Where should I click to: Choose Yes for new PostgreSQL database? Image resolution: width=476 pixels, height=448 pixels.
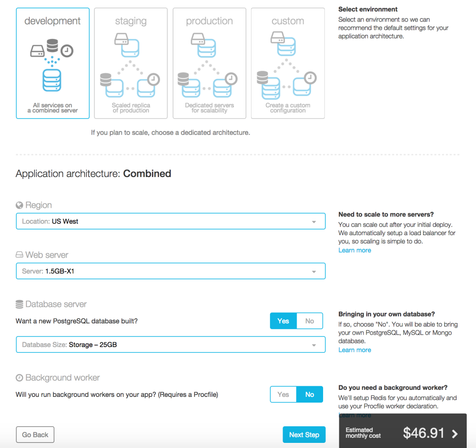point(283,321)
